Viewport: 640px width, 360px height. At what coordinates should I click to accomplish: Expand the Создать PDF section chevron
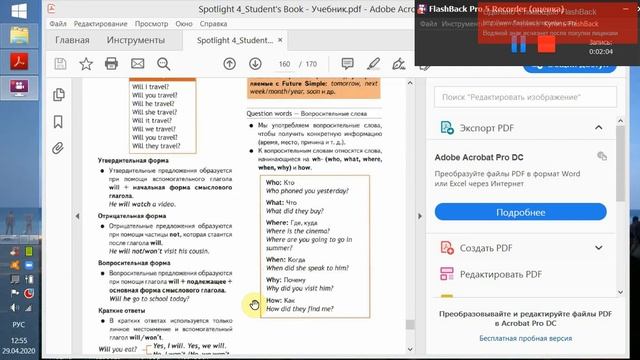click(x=598, y=248)
